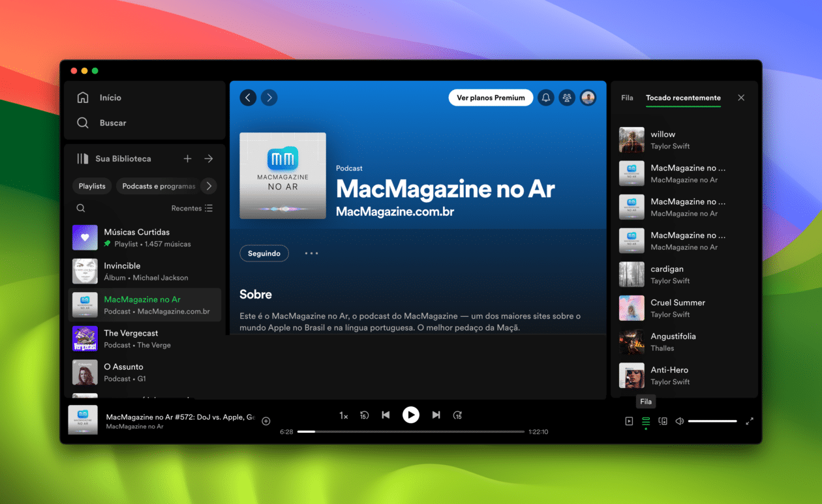Viewport: 822px width, 504px height.
Task: Open the friends activity icon
Action: tap(567, 98)
